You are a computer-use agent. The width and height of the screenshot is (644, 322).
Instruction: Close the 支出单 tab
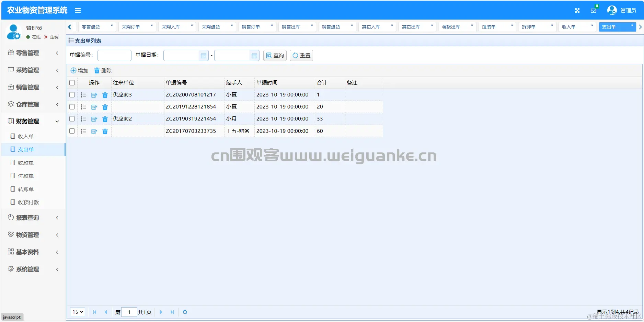(632, 25)
